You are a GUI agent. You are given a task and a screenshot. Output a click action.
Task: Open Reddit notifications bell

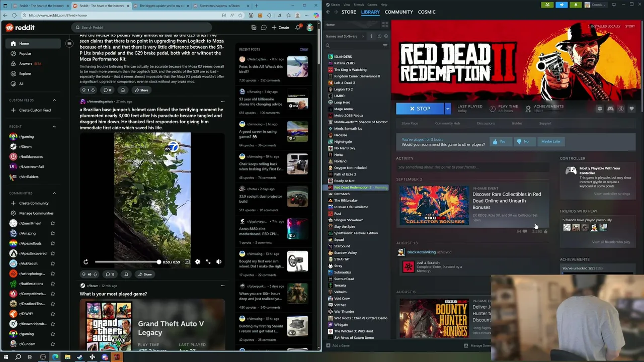click(297, 27)
